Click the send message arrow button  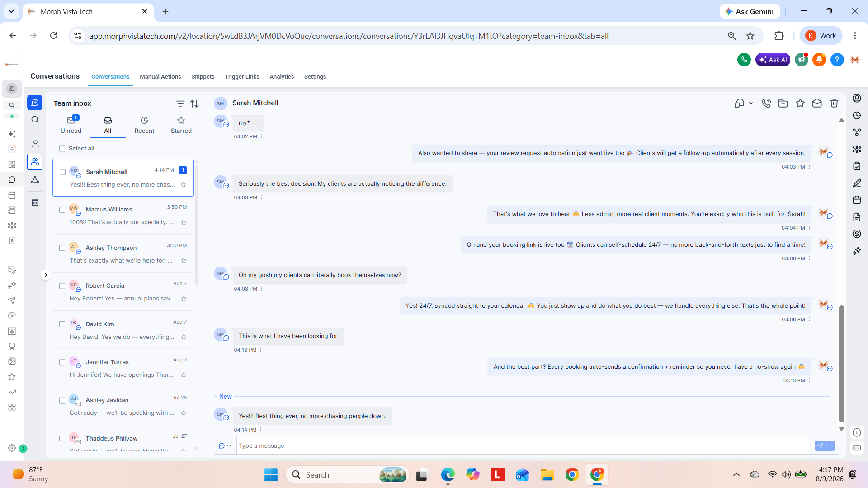click(x=820, y=446)
